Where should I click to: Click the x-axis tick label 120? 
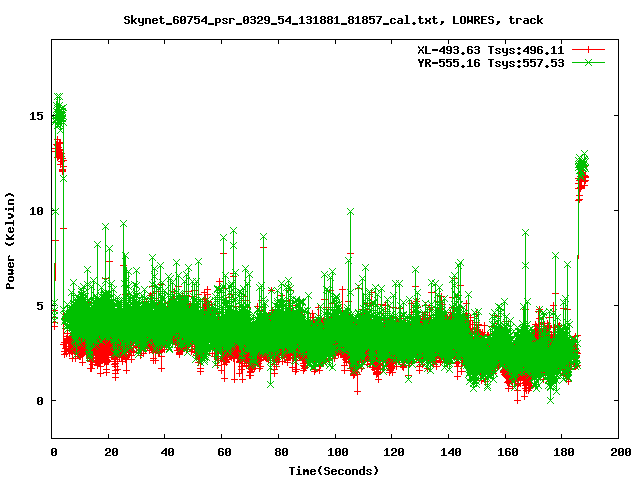pyautogui.click(x=394, y=452)
